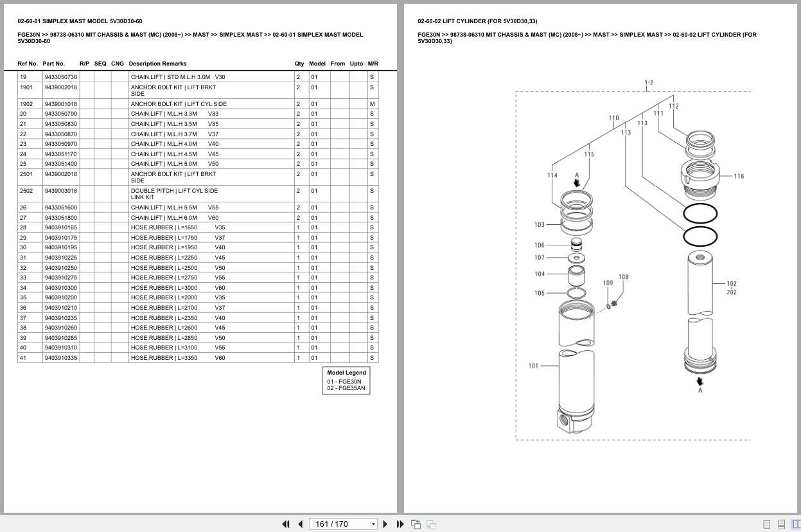Click CHAIN,LIFT M.L.H 4.0M V40 row
The width and height of the screenshot is (801, 532).
(198, 144)
